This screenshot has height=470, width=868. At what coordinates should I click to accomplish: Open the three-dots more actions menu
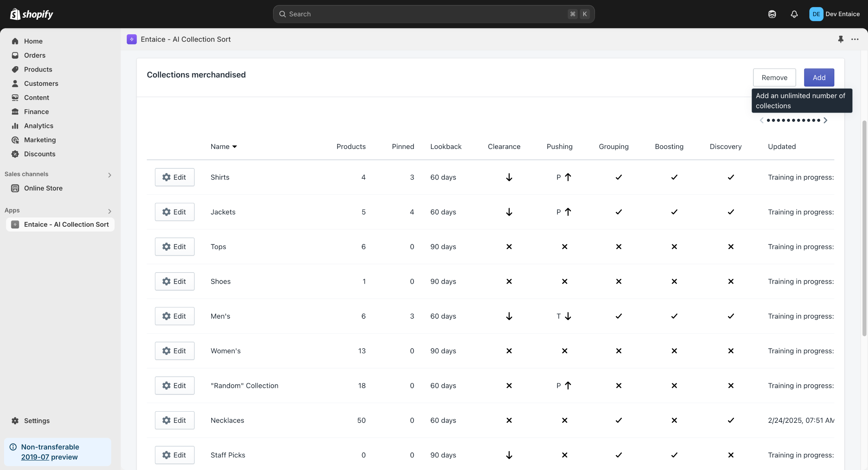pyautogui.click(x=855, y=39)
